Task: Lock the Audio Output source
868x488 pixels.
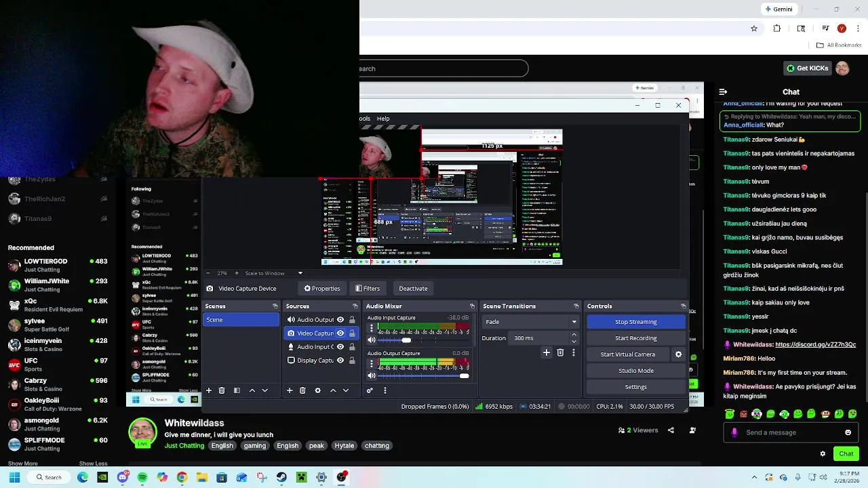Action: pos(352,320)
